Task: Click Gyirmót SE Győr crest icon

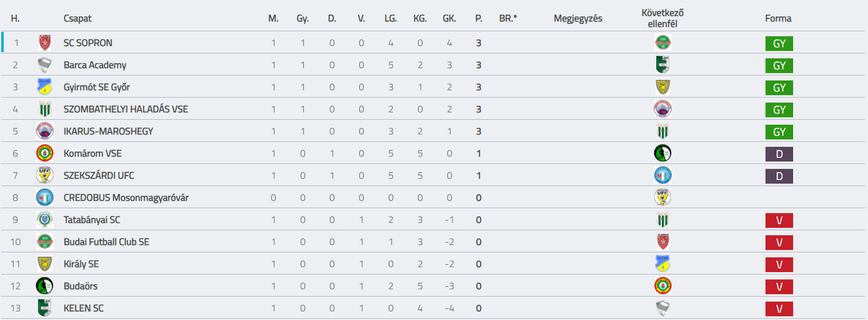Action: pos(44,87)
